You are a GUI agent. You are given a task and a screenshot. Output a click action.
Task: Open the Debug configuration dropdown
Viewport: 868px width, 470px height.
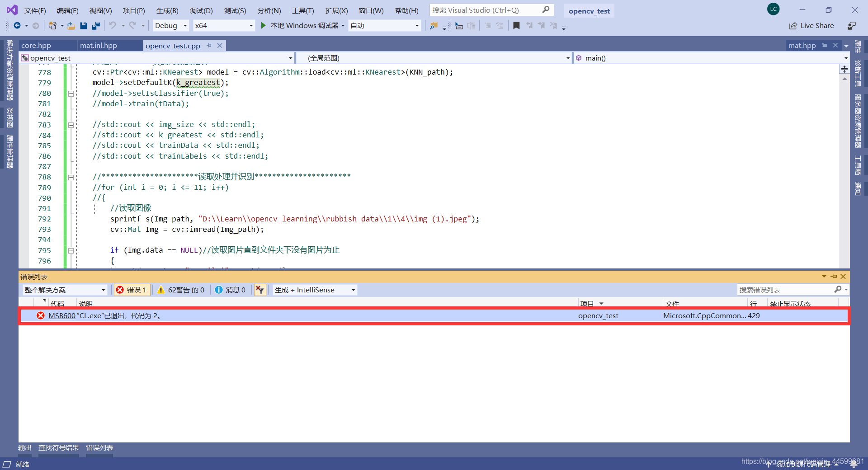[x=170, y=25]
